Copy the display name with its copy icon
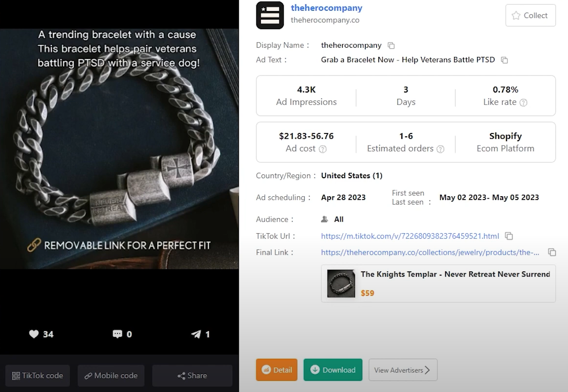Viewport: 568px width, 392px height. pos(391,45)
